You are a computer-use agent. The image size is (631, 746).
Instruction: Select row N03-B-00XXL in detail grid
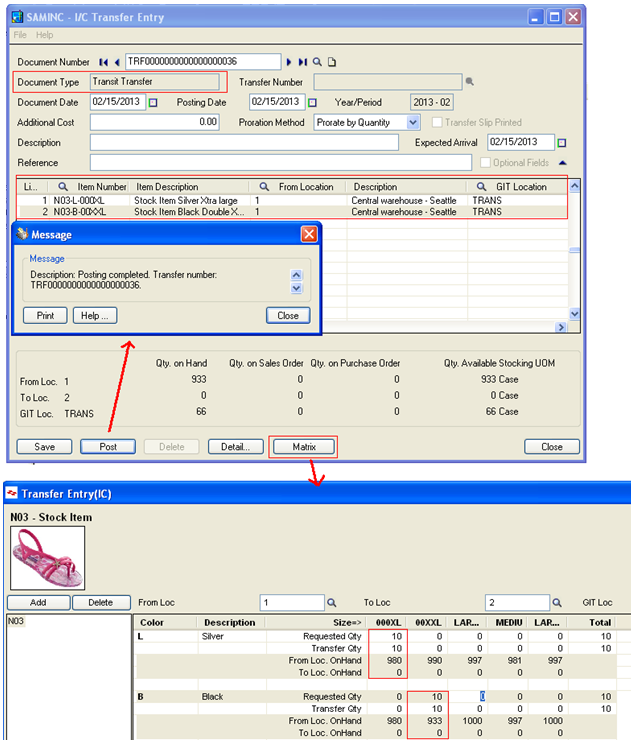[292, 212]
